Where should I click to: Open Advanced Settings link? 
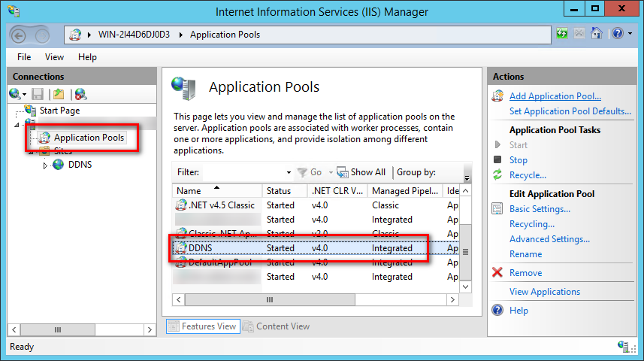click(x=549, y=239)
